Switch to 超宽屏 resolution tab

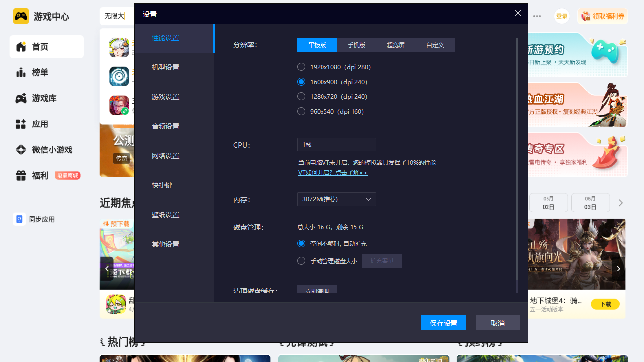coord(396,45)
